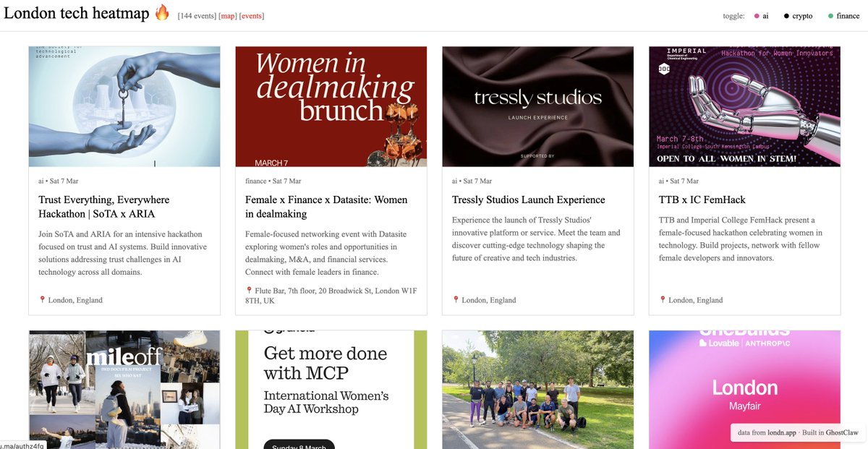Viewport: 868px width, 449px height.
Task: Click the Flute Bar, 20 Broadwick St address
Action: (x=331, y=296)
